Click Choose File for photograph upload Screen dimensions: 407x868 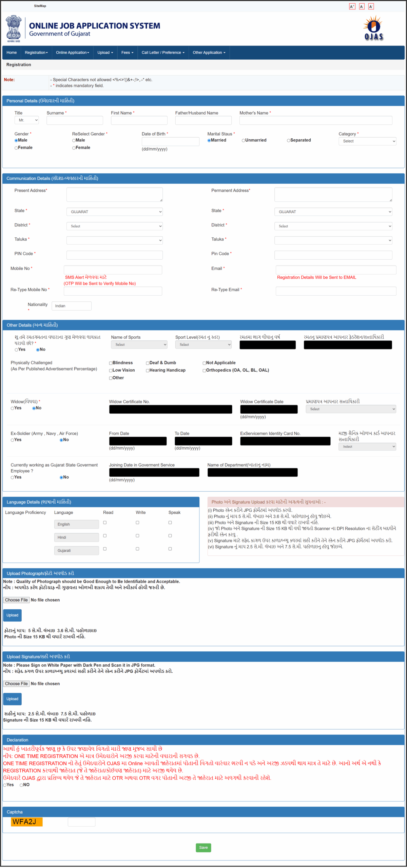click(x=16, y=600)
